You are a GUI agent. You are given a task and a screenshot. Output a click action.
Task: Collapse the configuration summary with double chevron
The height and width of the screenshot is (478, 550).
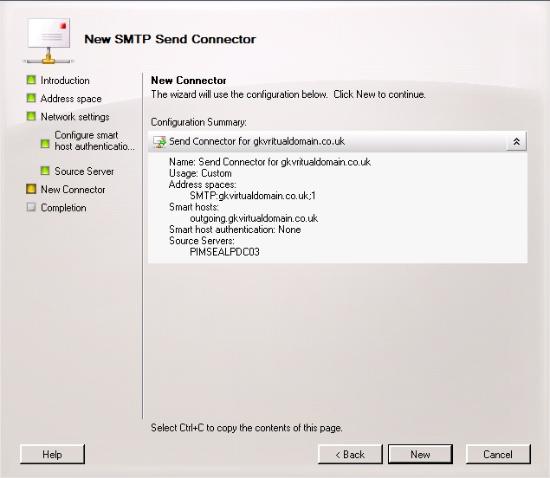516,142
